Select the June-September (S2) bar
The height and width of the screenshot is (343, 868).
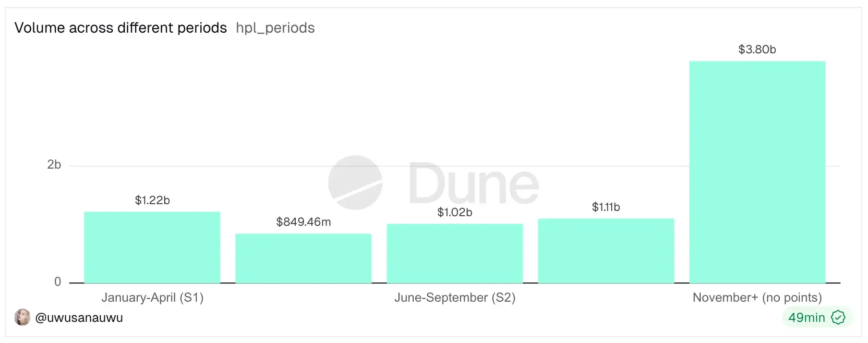(x=455, y=253)
